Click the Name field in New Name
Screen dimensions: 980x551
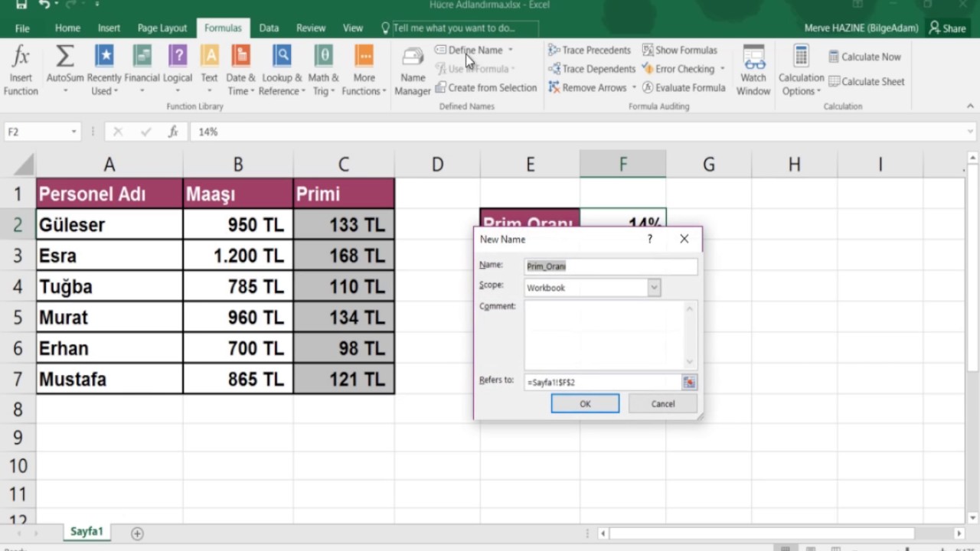(611, 266)
